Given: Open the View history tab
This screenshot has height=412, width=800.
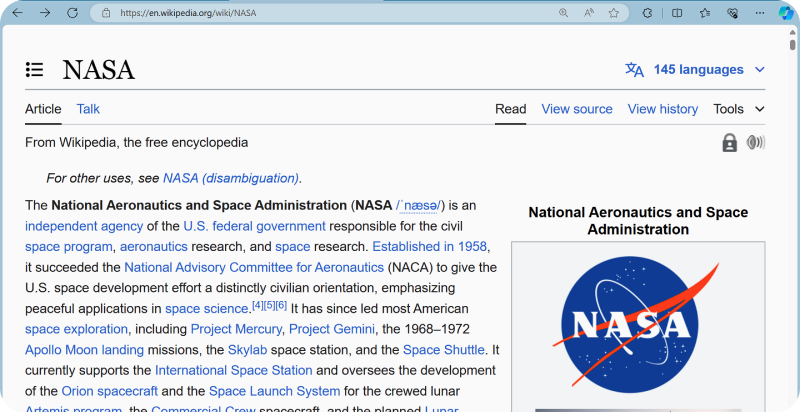Looking at the screenshot, I should click(x=662, y=109).
